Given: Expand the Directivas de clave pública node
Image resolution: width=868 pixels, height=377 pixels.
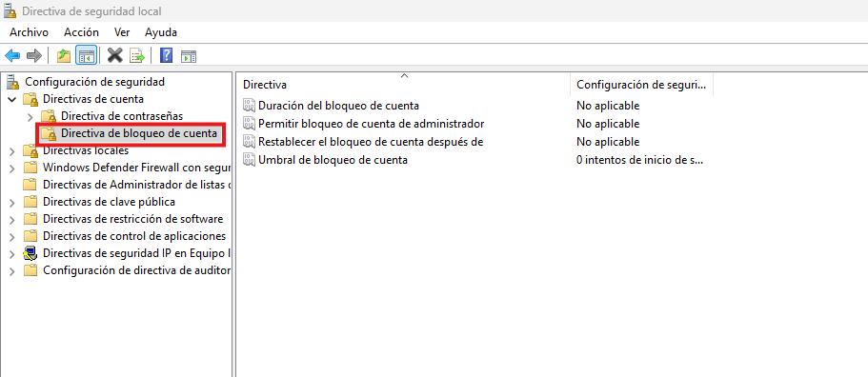Looking at the screenshot, I should tap(12, 202).
